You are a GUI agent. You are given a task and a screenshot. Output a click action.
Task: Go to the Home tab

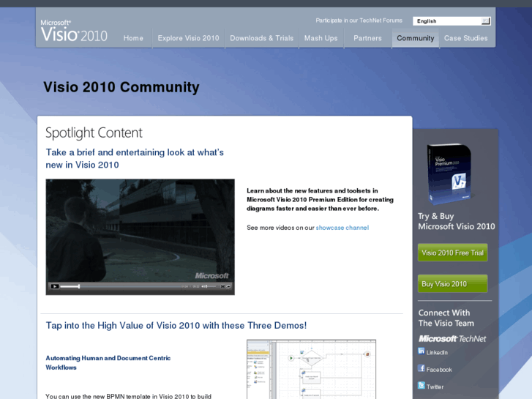(133, 38)
